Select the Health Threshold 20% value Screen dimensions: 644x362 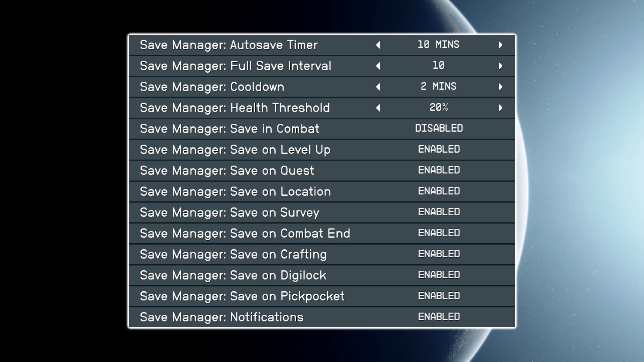(438, 108)
